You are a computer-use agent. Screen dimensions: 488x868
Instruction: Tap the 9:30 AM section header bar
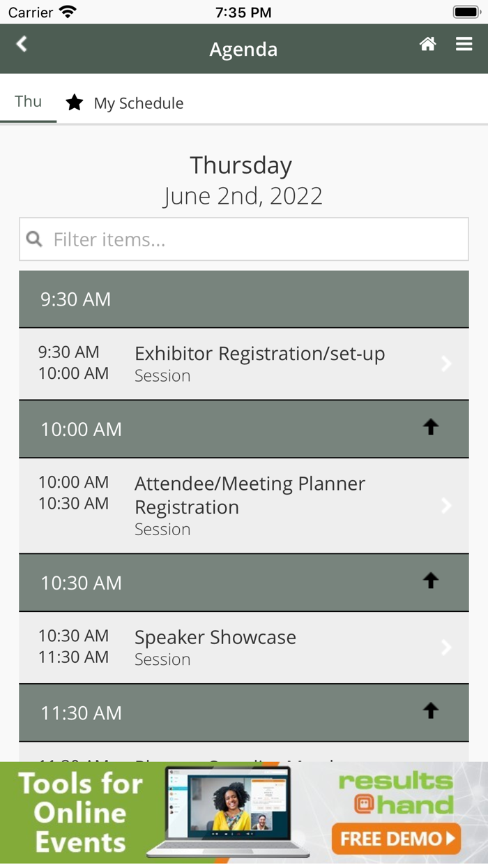pos(244,299)
